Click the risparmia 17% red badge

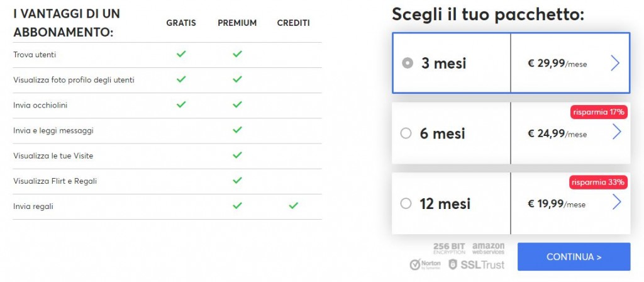(x=599, y=113)
